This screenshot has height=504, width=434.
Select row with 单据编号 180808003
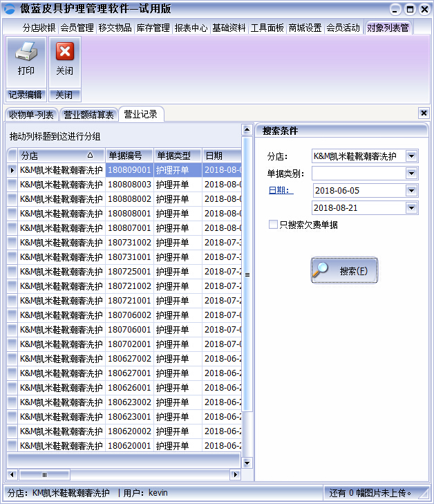pyautogui.click(x=129, y=185)
